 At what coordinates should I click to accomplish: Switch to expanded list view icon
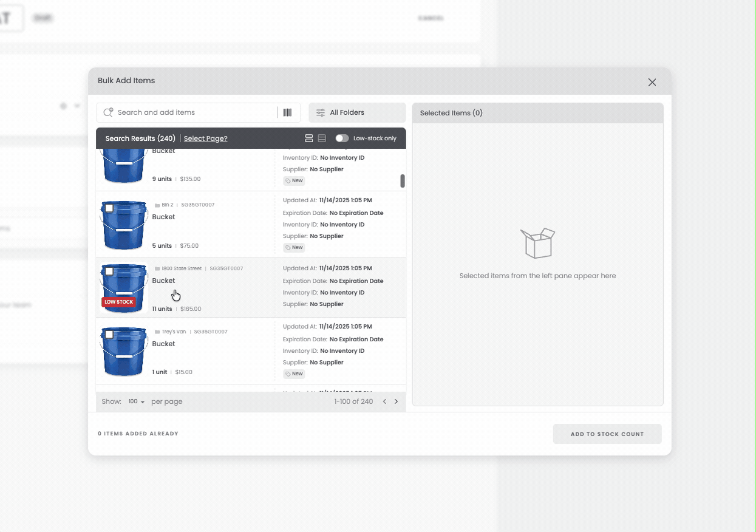309,138
